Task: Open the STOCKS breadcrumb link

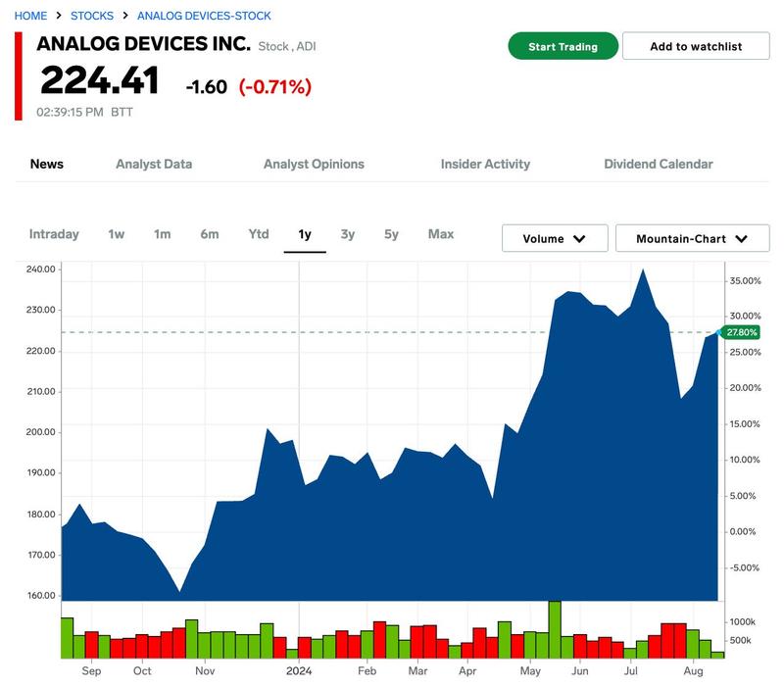Action: 92,16
